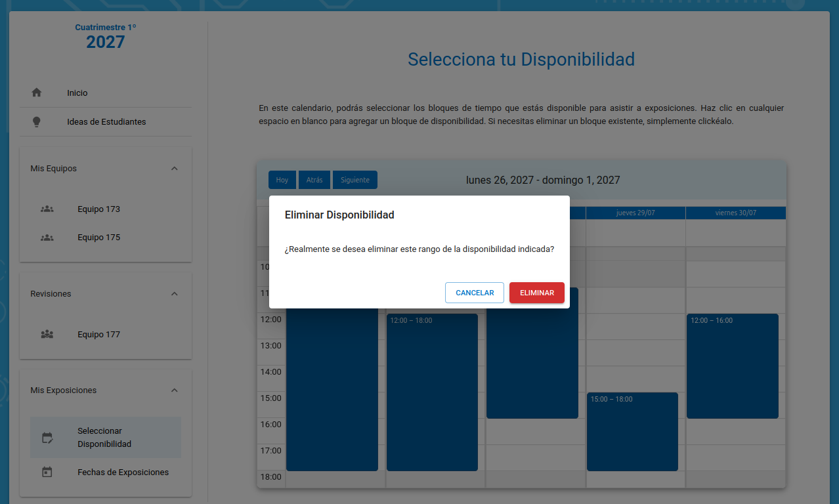The width and height of the screenshot is (839, 504).
Task: Open the Inicio menu item
Action: (77, 93)
